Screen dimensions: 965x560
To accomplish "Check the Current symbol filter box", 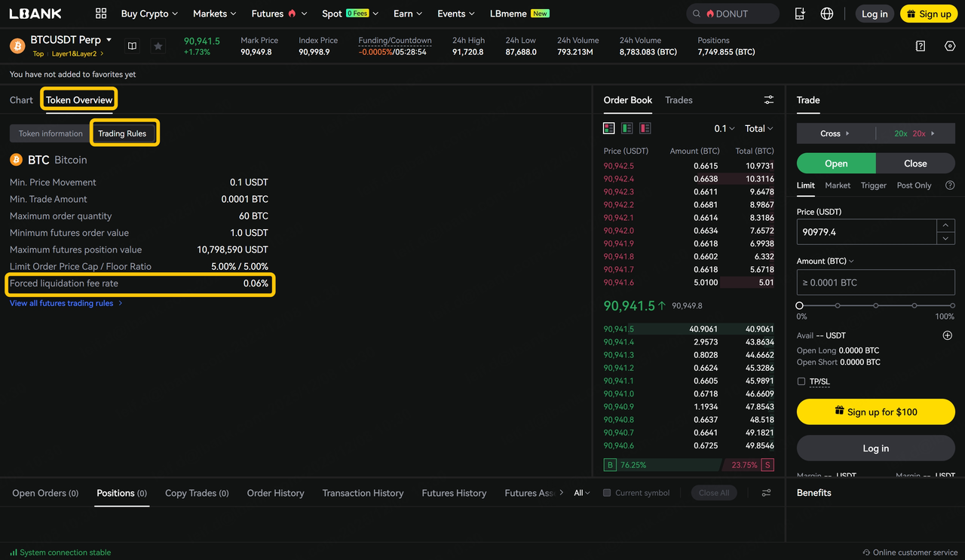I will pyautogui.click(x=607, y=493).
